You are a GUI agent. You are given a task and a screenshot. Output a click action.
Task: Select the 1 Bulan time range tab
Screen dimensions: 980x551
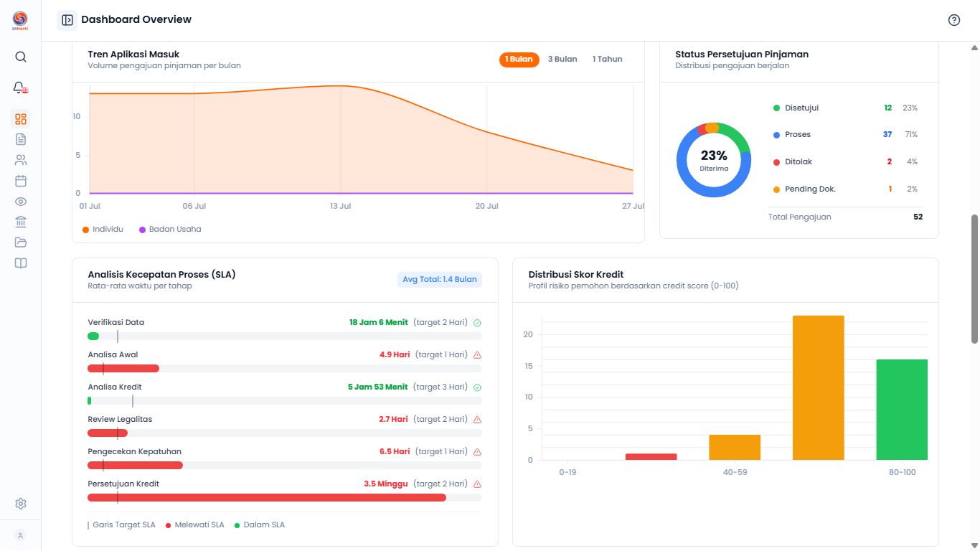pos(519,60)
